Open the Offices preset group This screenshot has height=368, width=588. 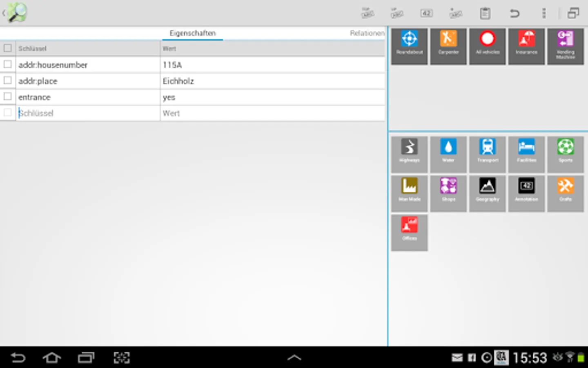pyautogui.click(x=409, y=232)
